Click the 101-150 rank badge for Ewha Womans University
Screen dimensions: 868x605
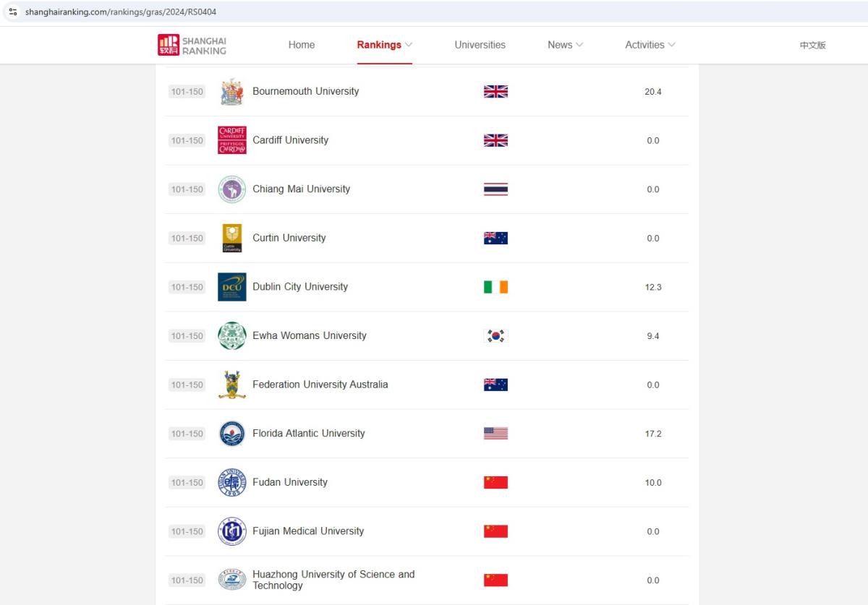click(x=187, y=336)
